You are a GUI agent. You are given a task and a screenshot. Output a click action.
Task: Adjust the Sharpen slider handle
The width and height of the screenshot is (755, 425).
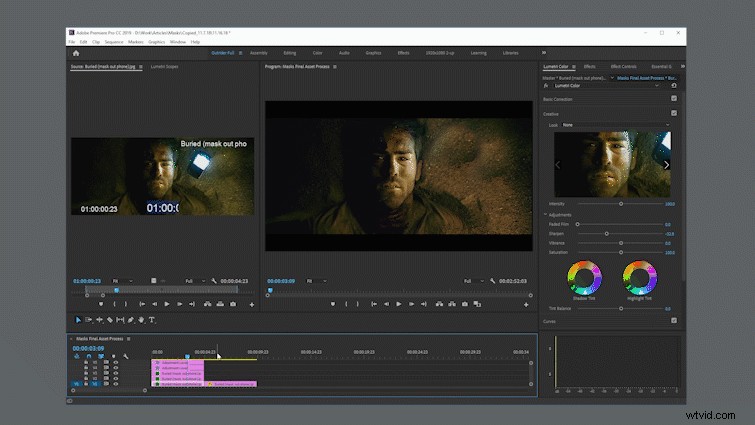607,233
